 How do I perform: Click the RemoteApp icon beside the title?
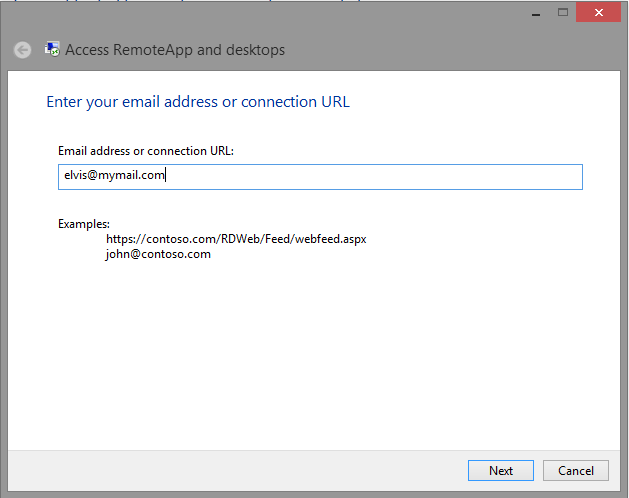pyautogui.click(x=52, y=49)
